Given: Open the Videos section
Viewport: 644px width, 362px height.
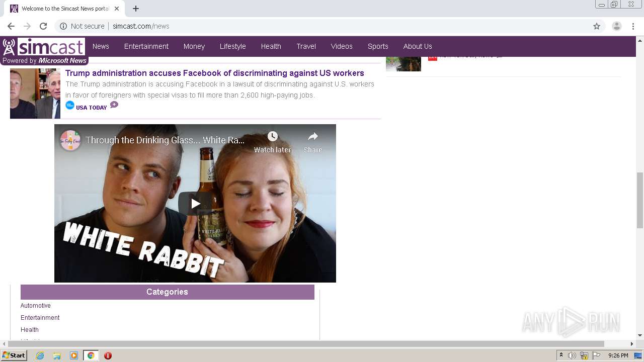Looking at the screenshot, I should 342,46.
